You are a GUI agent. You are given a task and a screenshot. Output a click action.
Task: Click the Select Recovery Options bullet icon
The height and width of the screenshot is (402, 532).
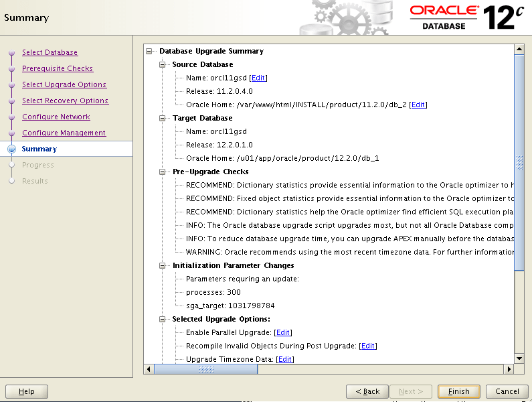pyautogui.click(x=12, y=101)
